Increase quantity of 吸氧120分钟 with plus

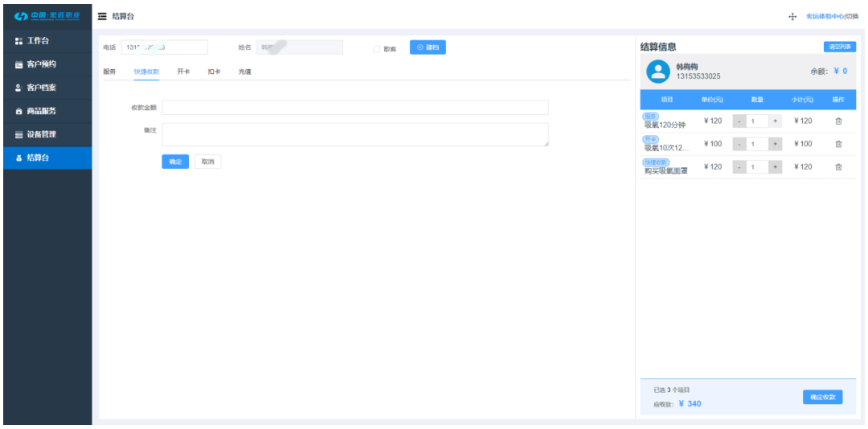(775, 121)
